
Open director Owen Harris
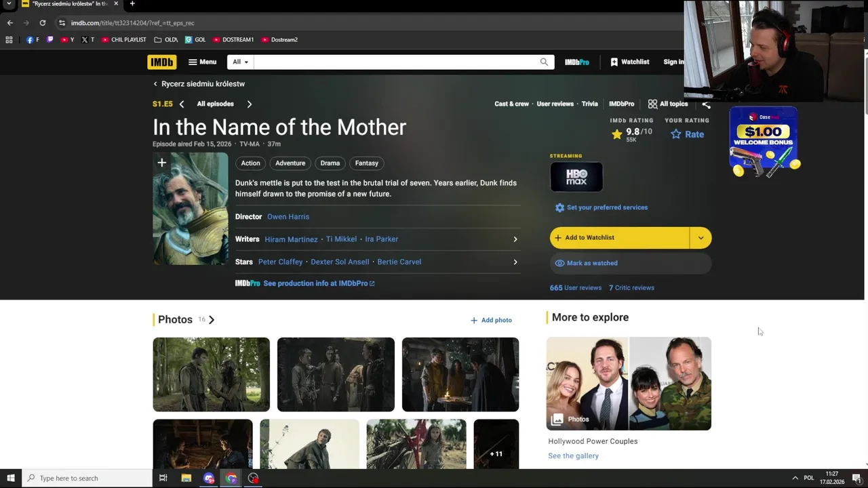click(x=288, y=217)
